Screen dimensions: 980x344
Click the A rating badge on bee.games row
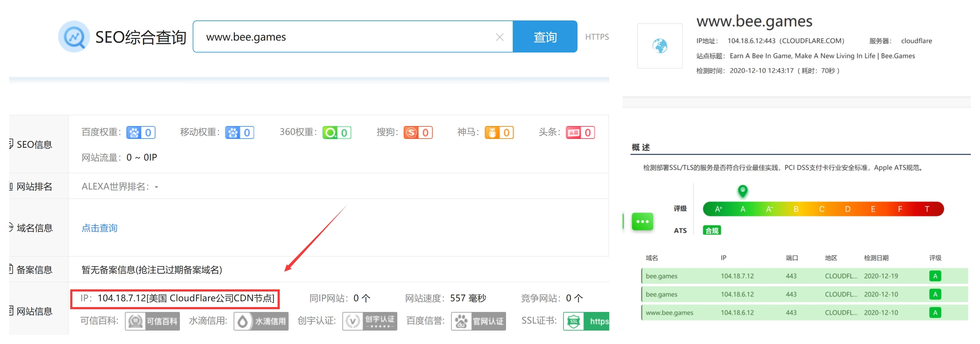[x=935, y=276]
